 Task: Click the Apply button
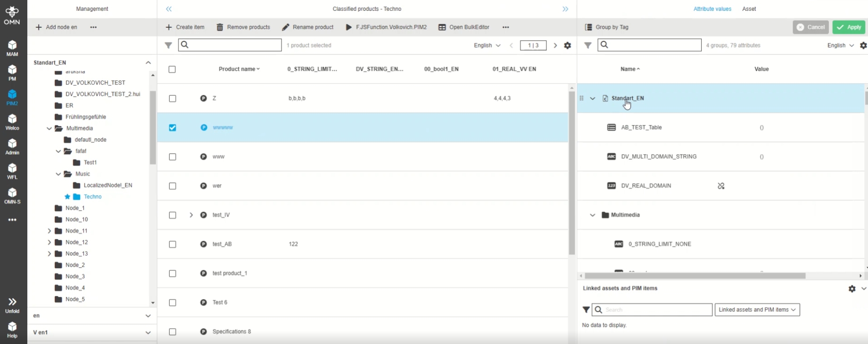pos(849,27)
